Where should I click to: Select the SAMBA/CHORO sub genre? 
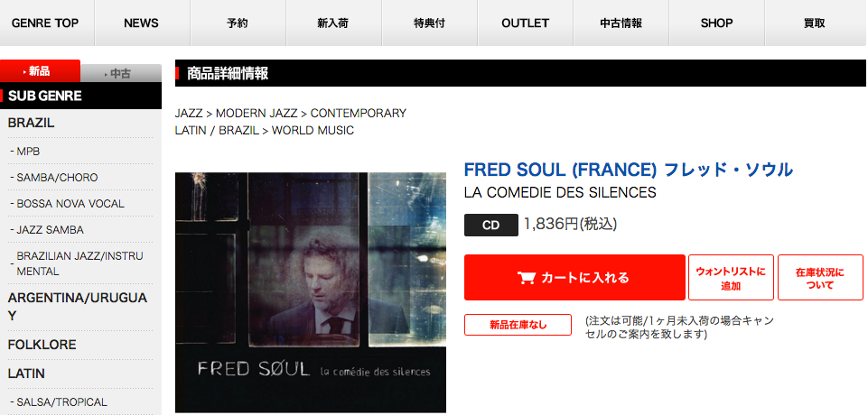pos(57,178)
